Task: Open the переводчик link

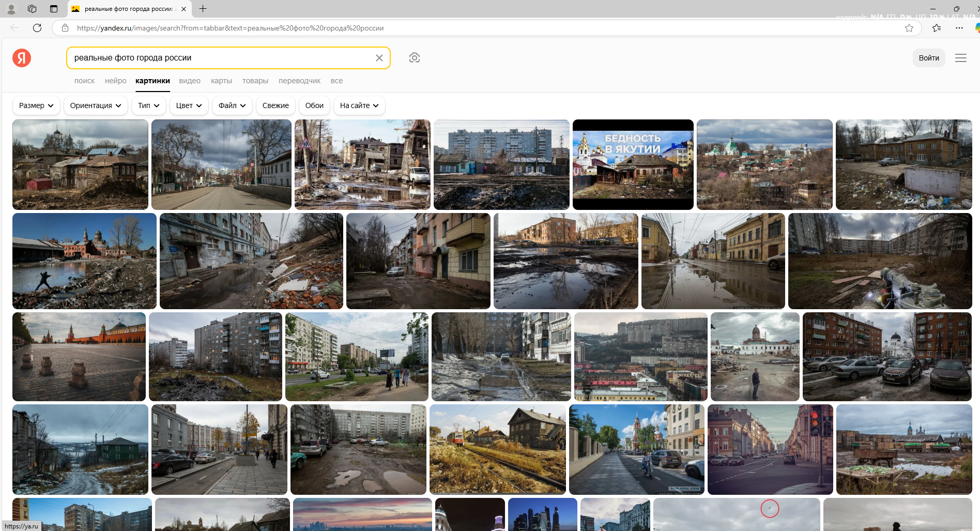Action: click(299, 81)
